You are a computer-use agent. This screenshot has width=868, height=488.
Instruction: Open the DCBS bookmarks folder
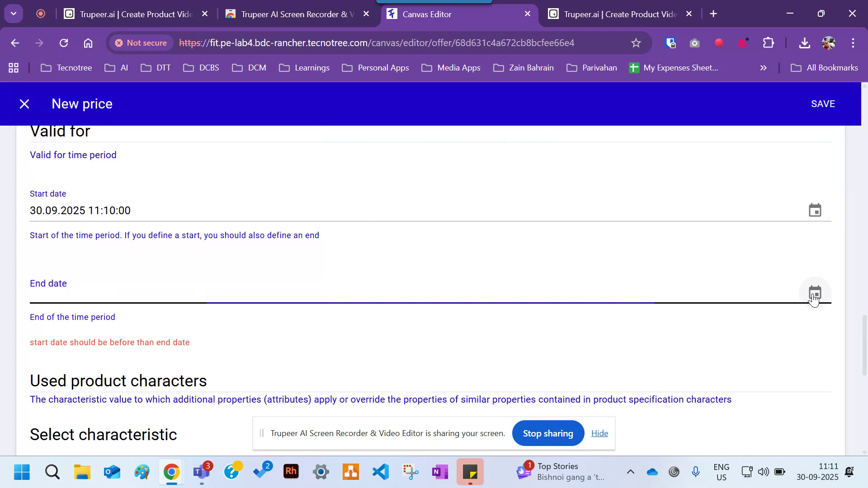point(201,67)
